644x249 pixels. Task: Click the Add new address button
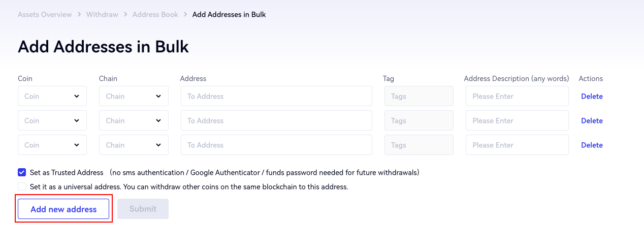tap(63, 209)
